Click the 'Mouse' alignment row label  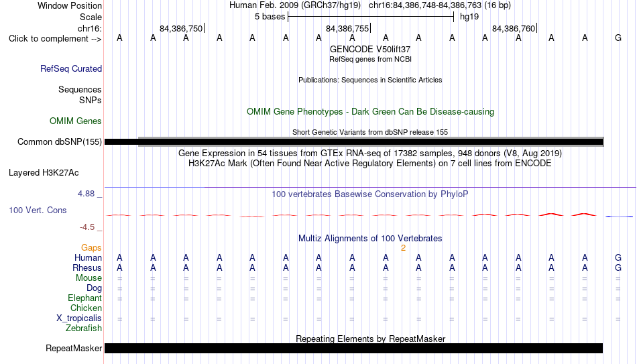tap(89, 278)
